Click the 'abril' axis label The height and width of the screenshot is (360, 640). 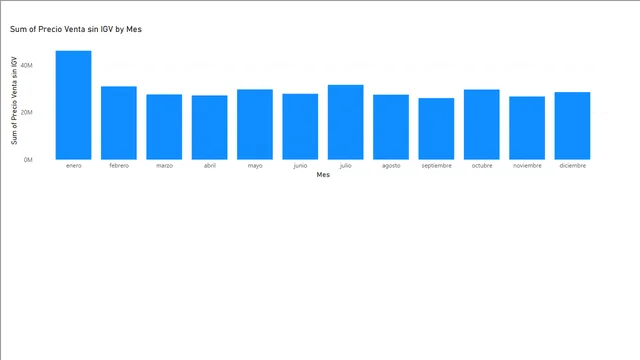point(209,165)
